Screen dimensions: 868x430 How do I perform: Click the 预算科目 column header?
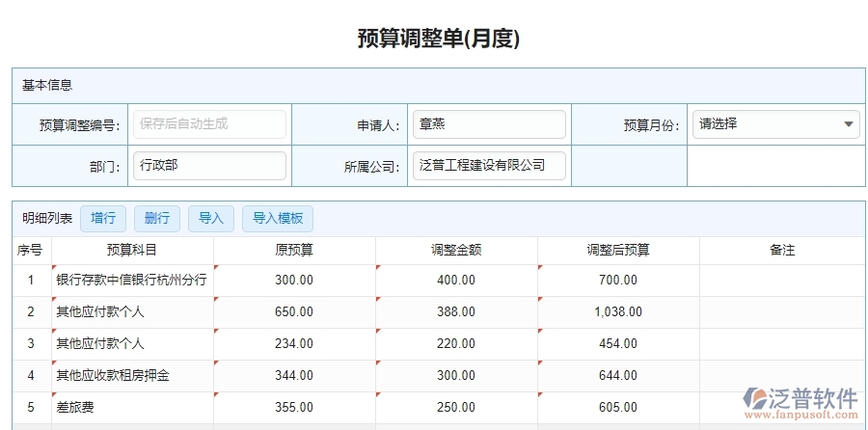pyautogui.click(x=132, y=251)
